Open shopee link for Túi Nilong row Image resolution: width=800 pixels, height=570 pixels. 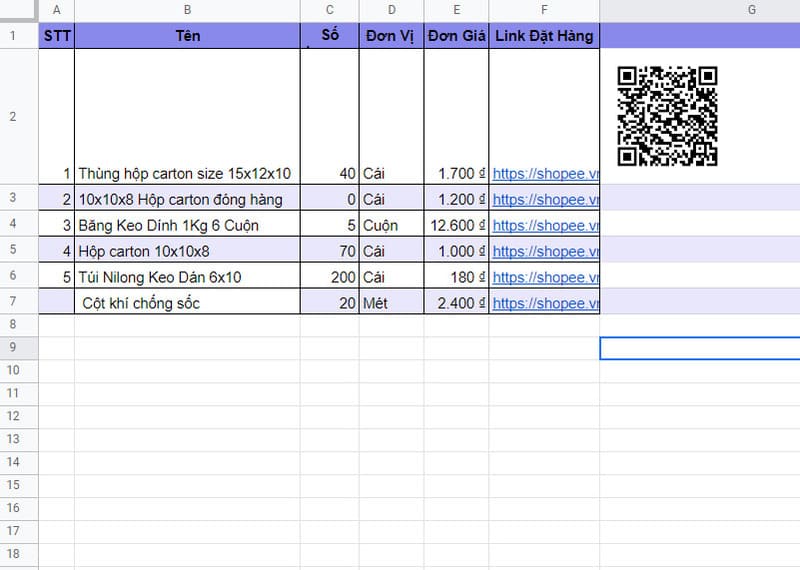pyautogui.click(x=545, y=278)
